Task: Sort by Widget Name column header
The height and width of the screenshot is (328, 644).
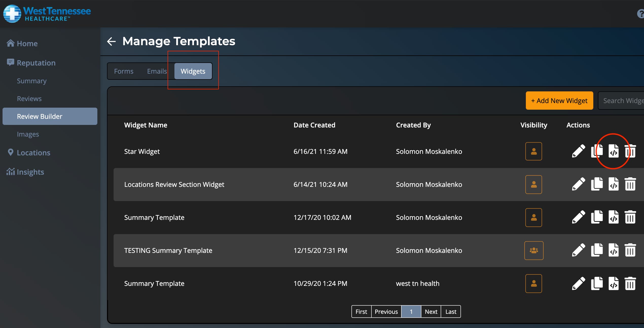Action: pos(146,125)
